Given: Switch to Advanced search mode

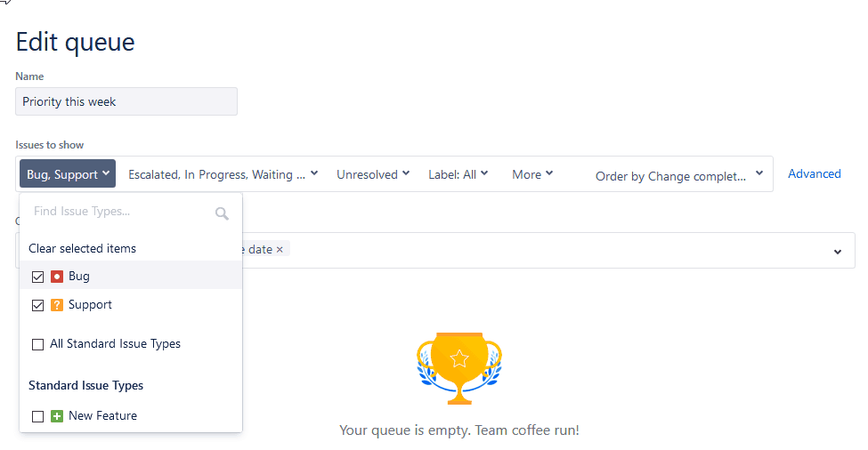Looking at the screenshot, I should click(814, 174).
